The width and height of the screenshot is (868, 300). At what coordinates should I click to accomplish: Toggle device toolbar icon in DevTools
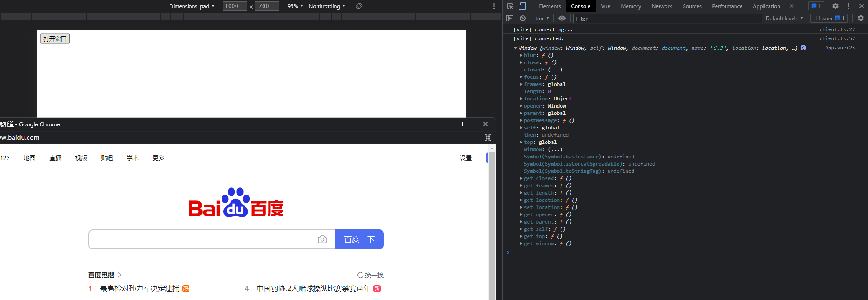(x=522, y=6)
